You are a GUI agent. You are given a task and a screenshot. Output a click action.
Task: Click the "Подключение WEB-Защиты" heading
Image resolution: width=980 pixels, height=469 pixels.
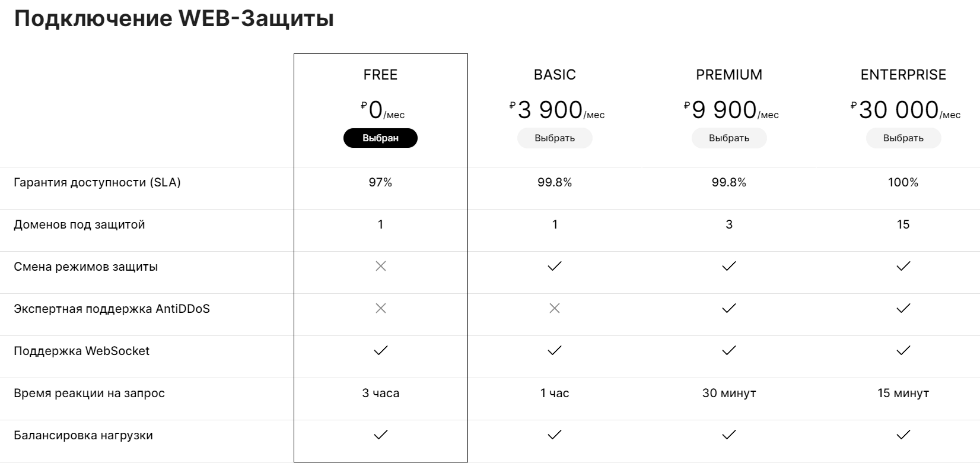coord(174,19)
